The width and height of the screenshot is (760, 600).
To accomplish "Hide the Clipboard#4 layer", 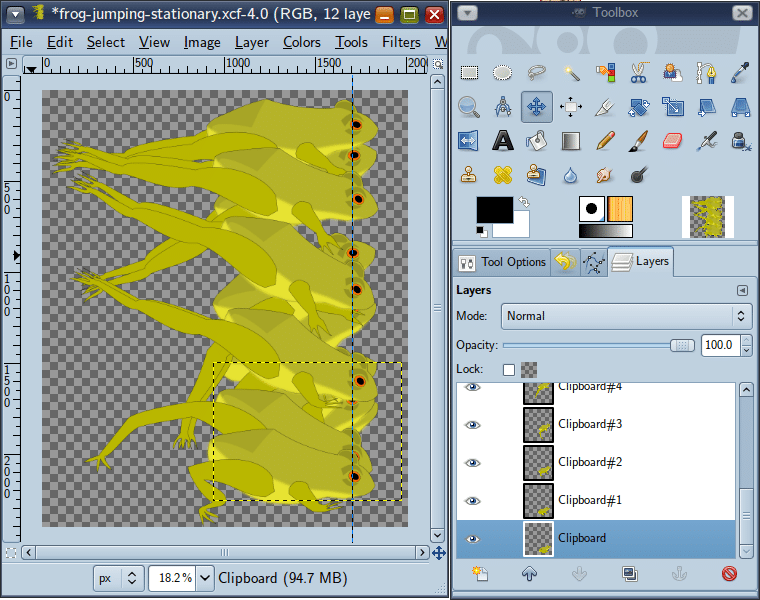I will (x=473, y=387).
